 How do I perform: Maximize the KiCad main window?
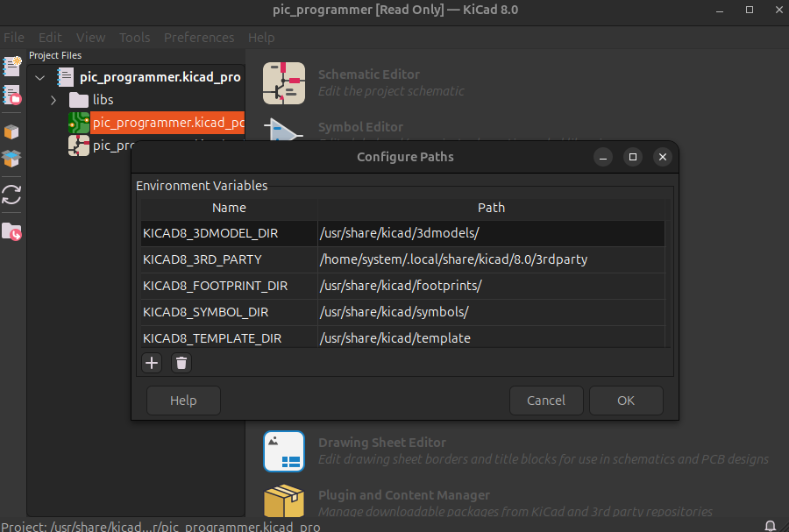750,10
